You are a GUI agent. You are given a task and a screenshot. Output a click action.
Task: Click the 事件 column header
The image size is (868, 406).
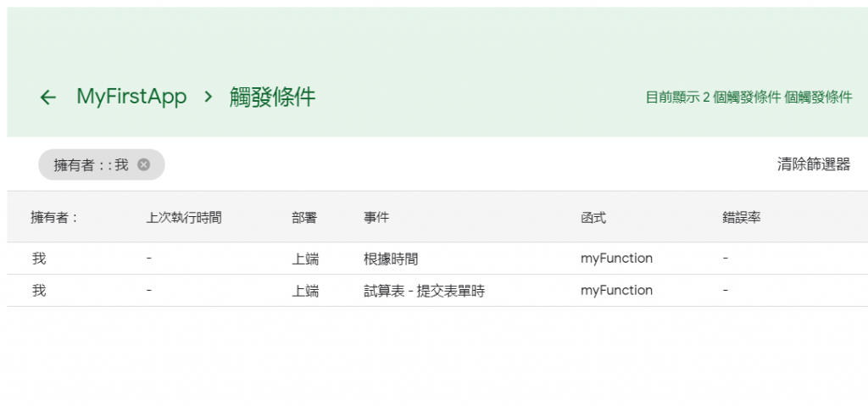click(376, 218)
